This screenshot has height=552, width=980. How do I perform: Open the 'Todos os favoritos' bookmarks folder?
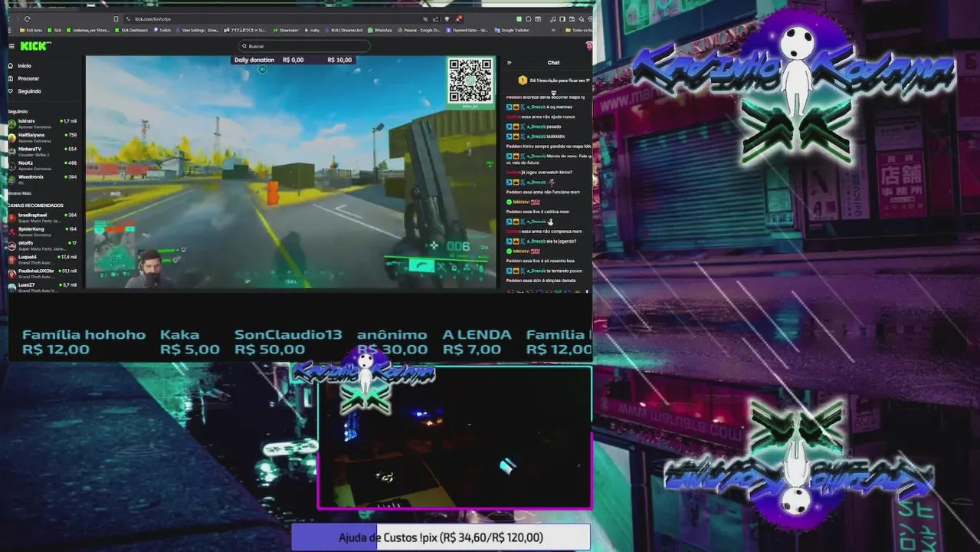point(579,30)
